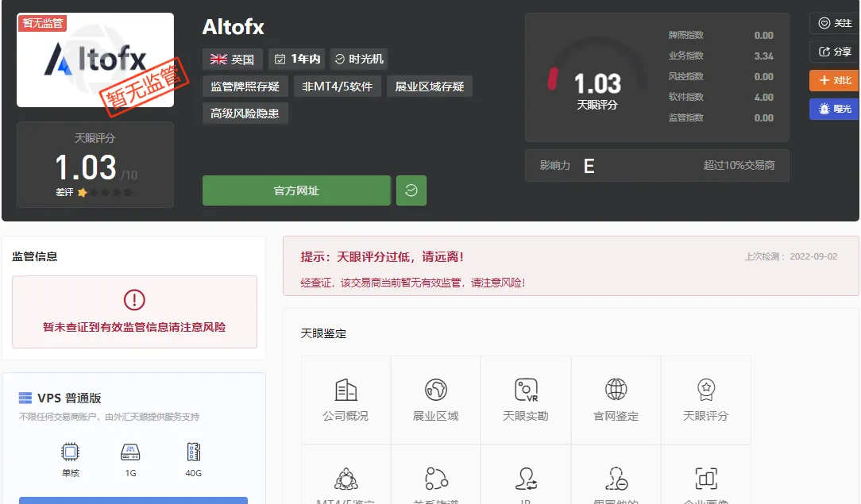This screenshot has width=861, height=504.
Task: Click the 业务指数 3.34 row
Action: (720, 56)
